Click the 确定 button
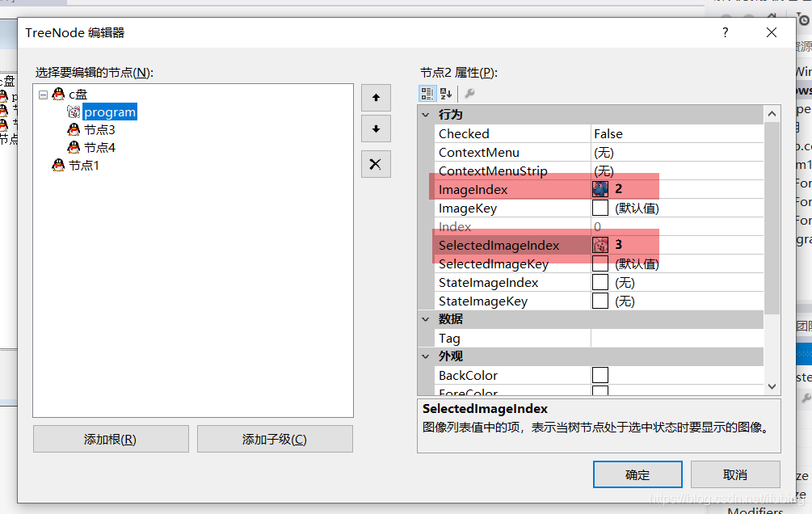Screen dimensions: 812x514 click(x=637, y=474)
